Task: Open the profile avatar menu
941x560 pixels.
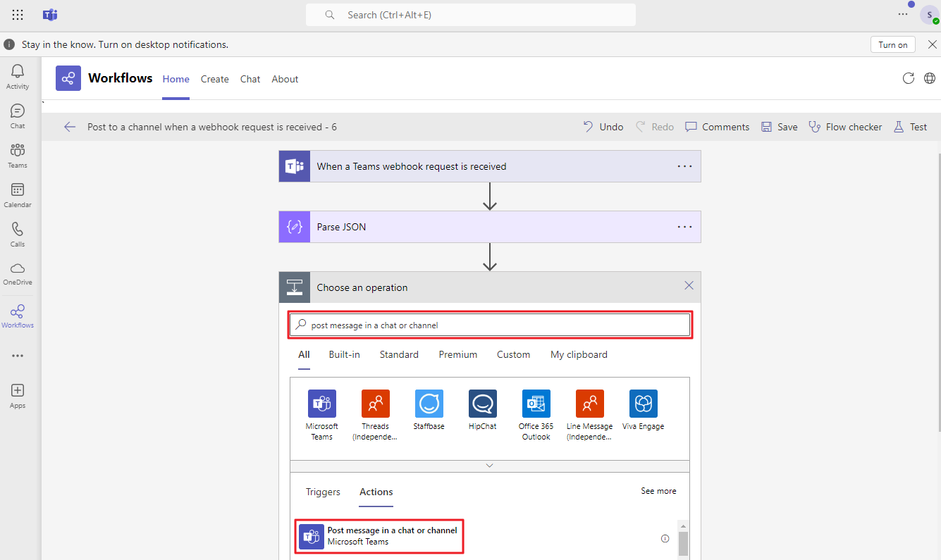Action: (x=929, y=15)
